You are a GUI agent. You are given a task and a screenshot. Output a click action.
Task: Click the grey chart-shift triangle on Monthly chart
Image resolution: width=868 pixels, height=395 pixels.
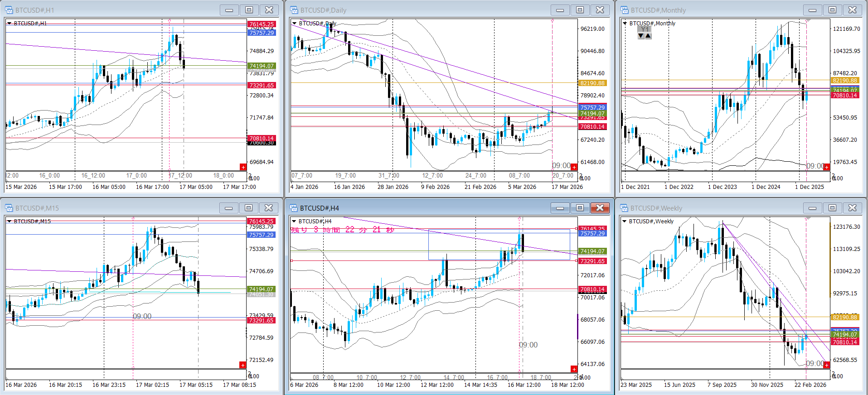[808, 20]
